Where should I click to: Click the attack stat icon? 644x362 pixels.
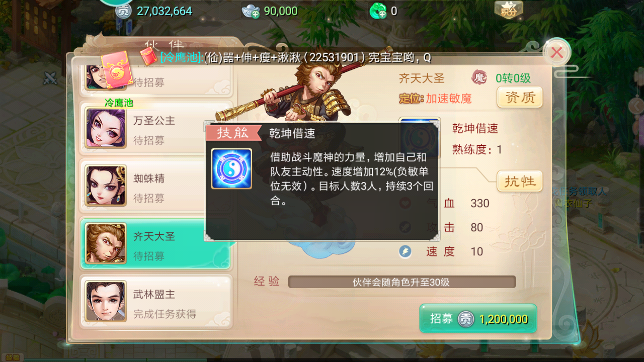coord(406,227)
